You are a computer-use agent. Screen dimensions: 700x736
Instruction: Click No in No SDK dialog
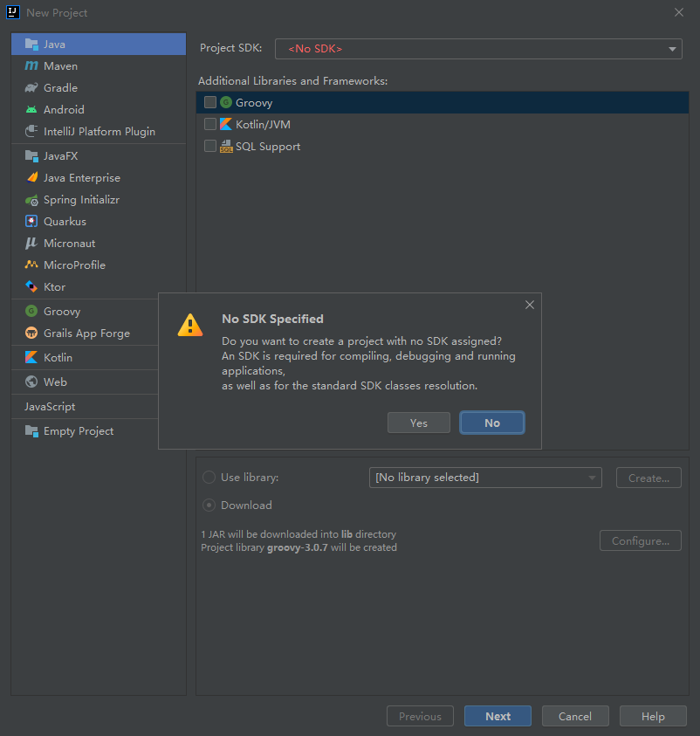pos(492,423)
